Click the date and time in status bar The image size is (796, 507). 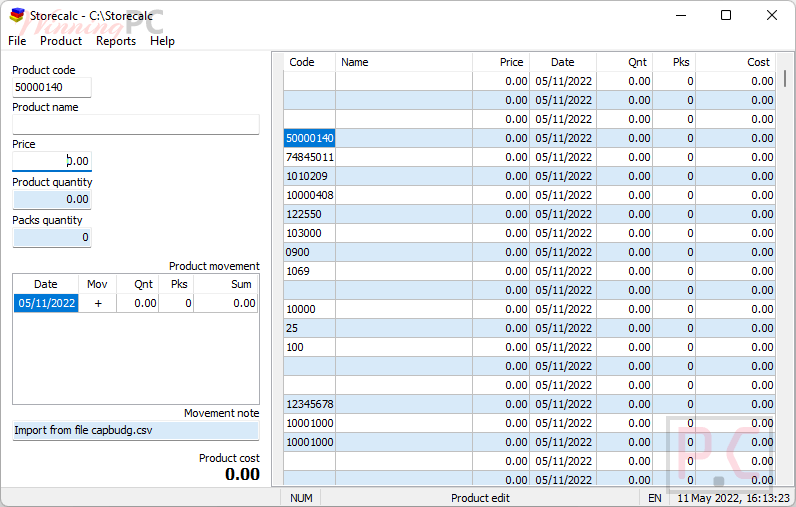734,498
